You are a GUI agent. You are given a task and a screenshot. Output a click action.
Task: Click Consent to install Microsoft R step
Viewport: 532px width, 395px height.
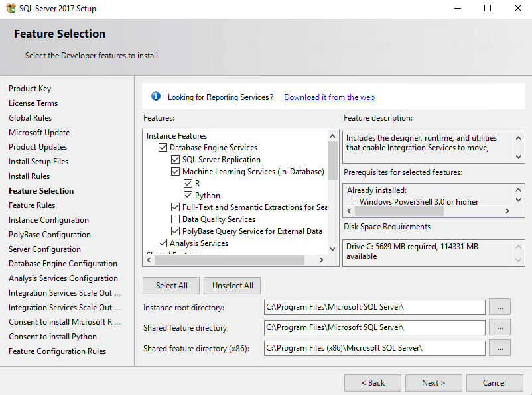pos(64,321)
